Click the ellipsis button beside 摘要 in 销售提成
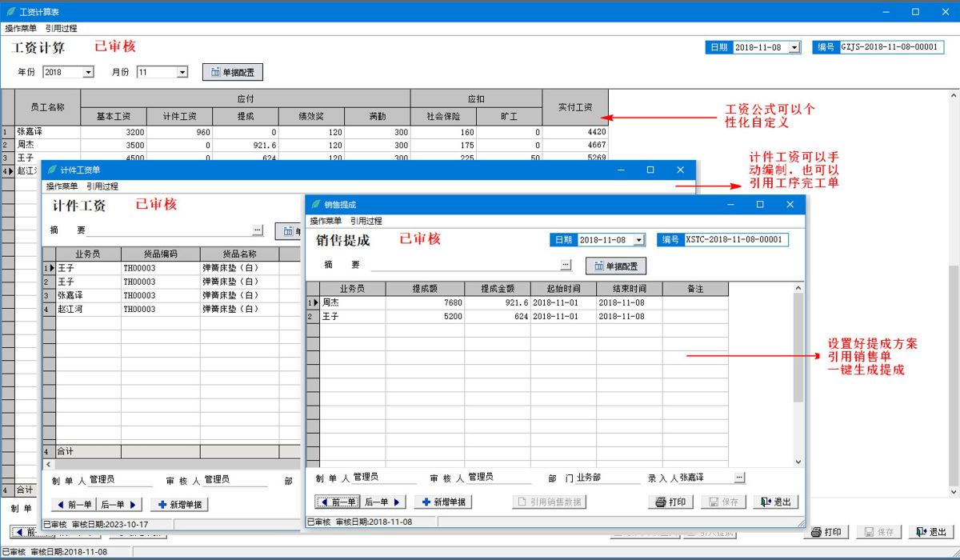 point(566,265)
